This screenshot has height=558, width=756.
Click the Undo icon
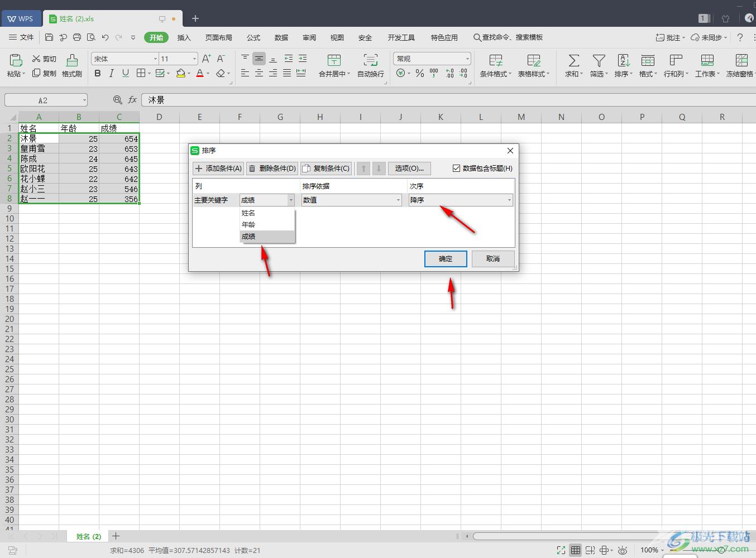(105, 37)
